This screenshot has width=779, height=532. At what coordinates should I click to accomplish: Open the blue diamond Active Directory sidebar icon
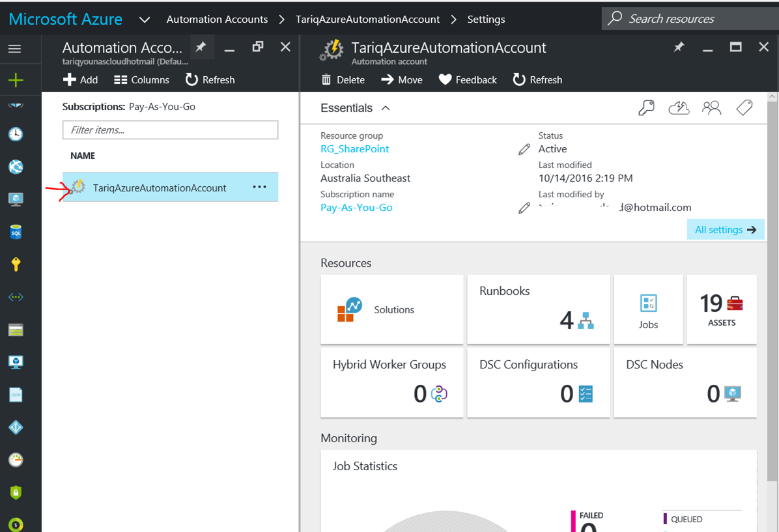(x=16, y=427)
